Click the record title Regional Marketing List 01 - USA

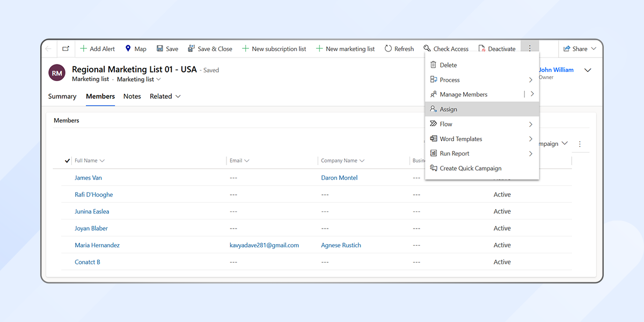tap(134, 70)
